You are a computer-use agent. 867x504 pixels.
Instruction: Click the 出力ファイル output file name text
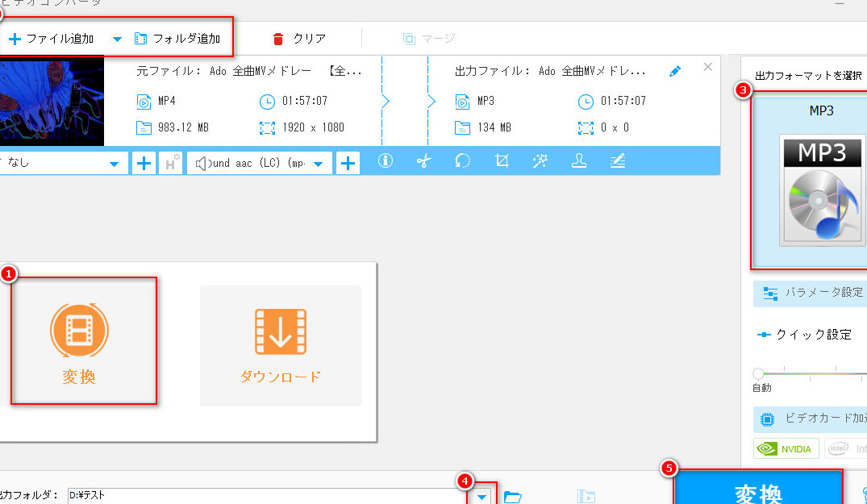click(x=550, y=71)
